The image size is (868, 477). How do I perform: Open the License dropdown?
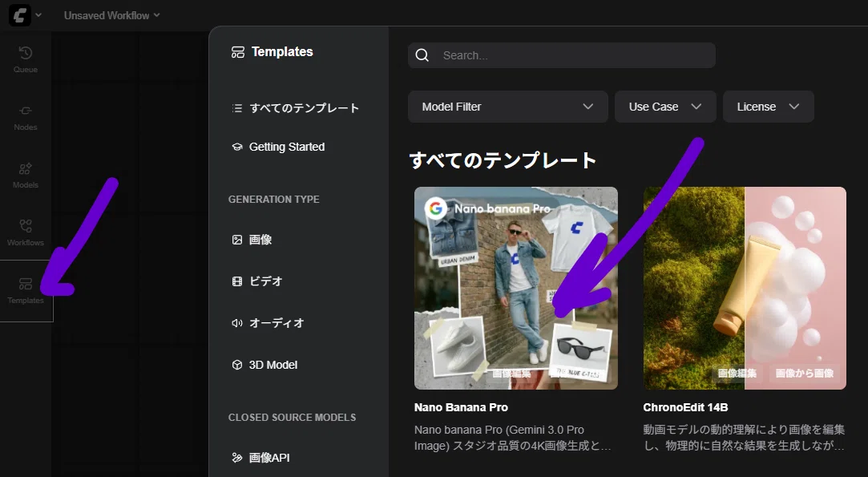[x=768, y=107]
